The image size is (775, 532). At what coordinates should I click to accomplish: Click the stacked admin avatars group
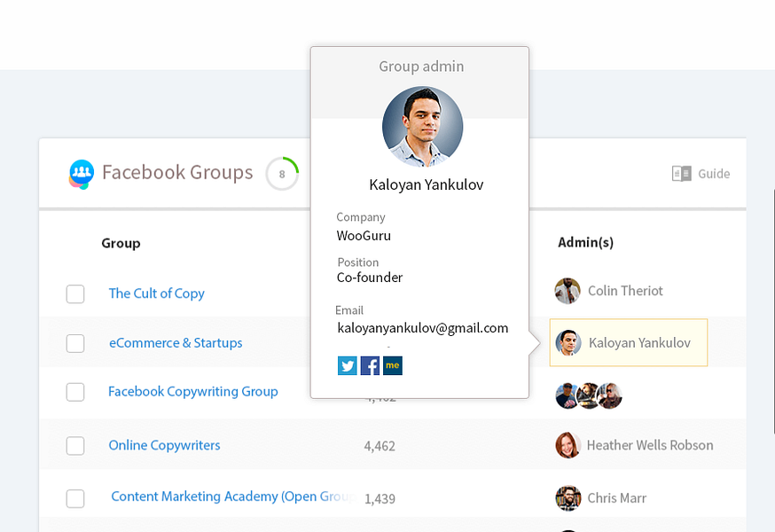589,395
